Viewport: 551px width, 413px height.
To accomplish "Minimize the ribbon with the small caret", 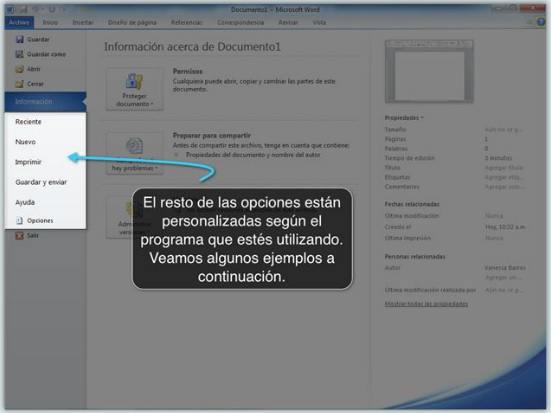I will coord(530,22).
